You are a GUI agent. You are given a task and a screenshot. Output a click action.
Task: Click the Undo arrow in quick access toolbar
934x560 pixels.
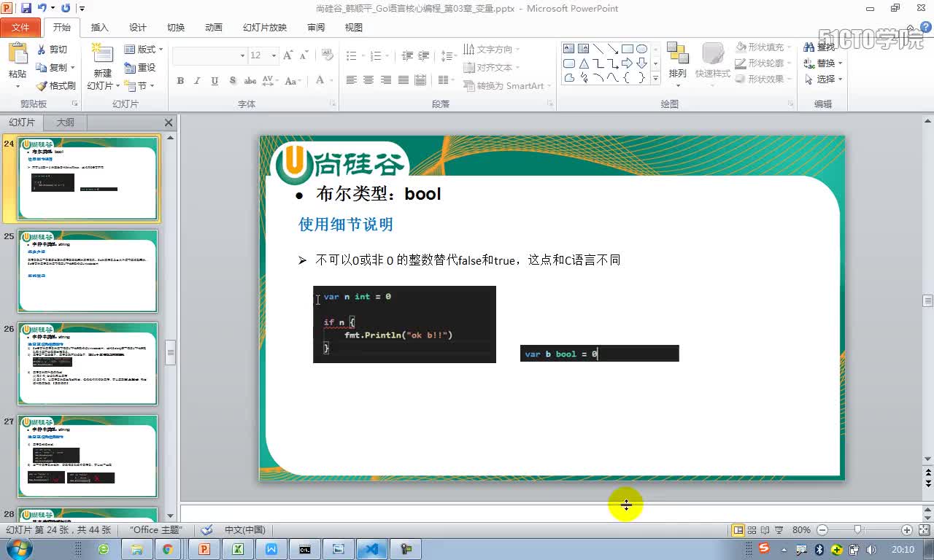coord(42,8)
